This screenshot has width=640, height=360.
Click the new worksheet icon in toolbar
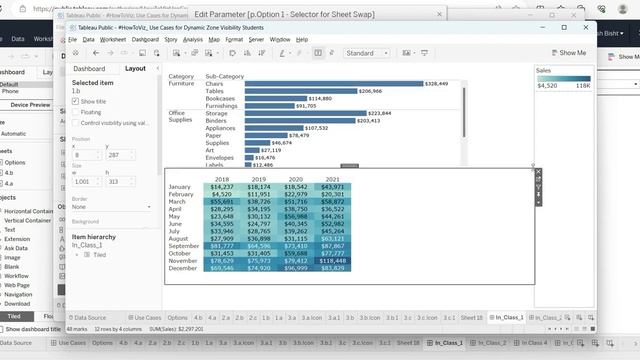[176, 53]
